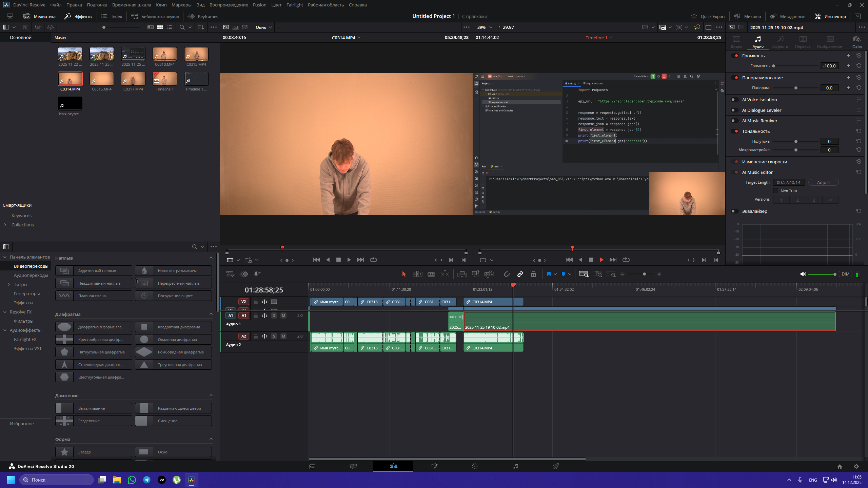Open the Fusion menu

[259, 5]
